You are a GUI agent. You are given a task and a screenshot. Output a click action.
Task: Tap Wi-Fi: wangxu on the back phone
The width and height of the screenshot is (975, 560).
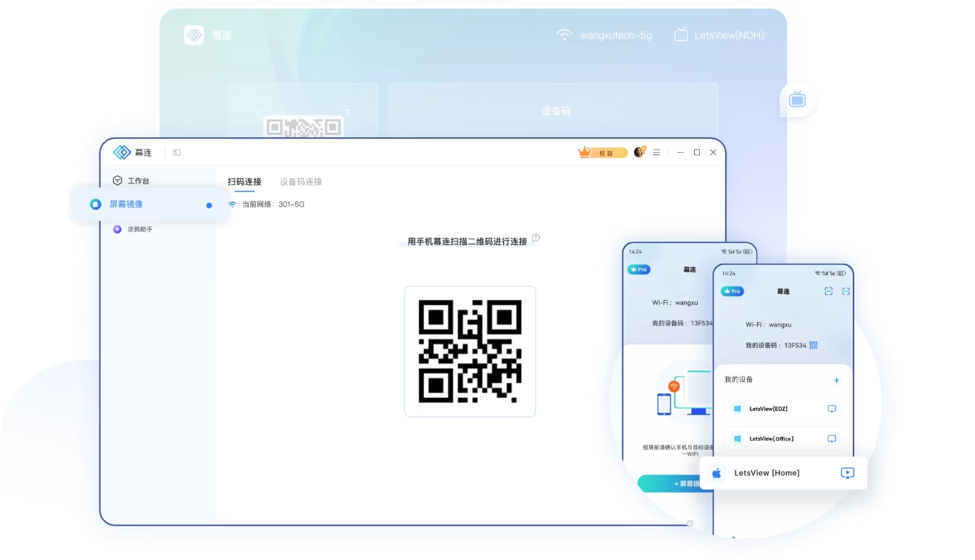674,303
